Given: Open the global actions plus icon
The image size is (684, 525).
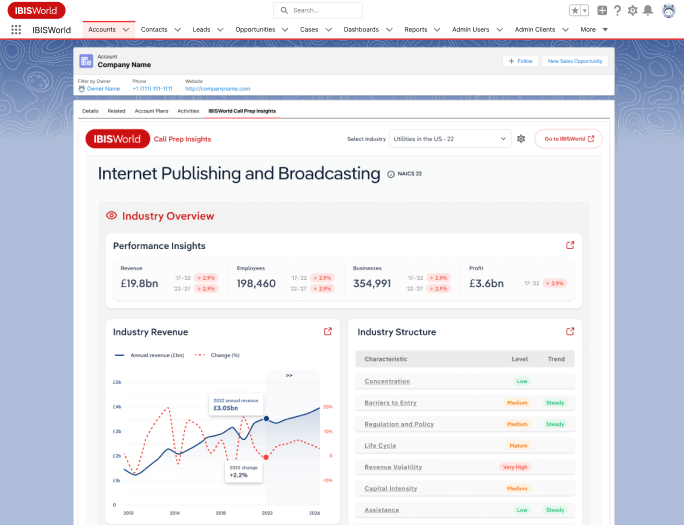Looking at the screenshot, I should 602,10.
